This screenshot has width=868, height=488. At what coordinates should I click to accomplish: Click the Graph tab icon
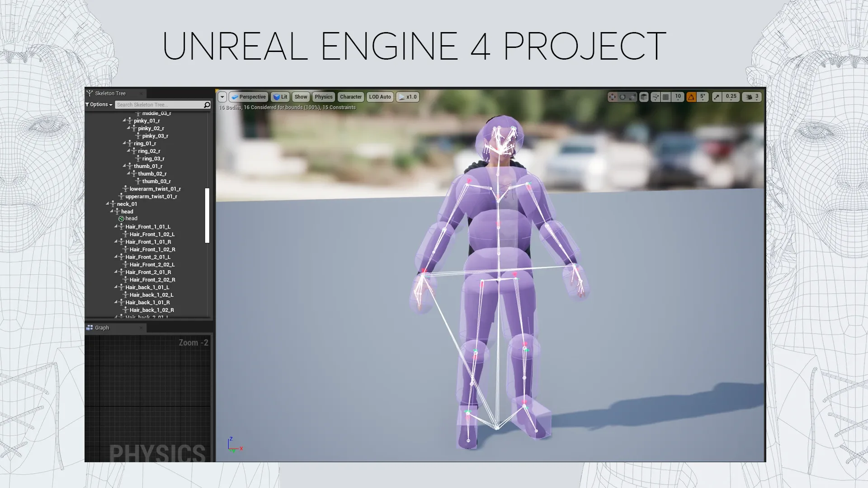click(x=90, y=328)
